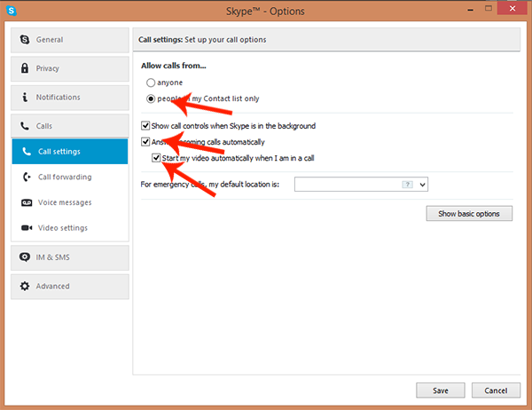Select Video settings in sidebar
The height and width of the screenshot is (410, 532).
70,227
